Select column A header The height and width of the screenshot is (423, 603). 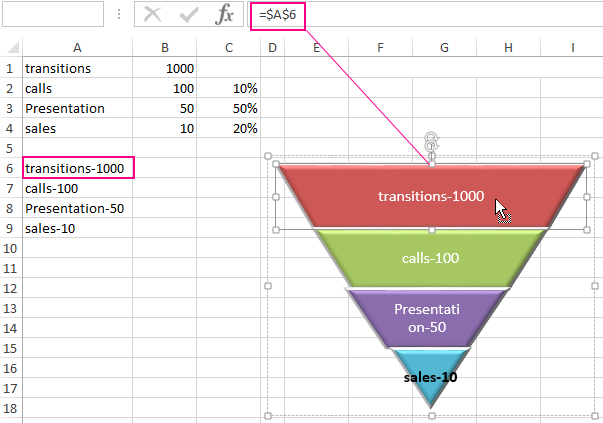(77, 48)
